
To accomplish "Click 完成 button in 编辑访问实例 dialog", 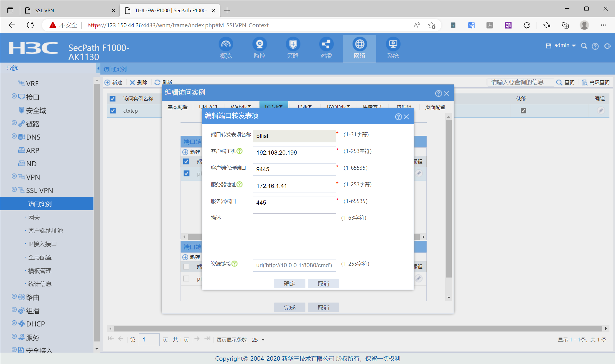I will [289, 308].
